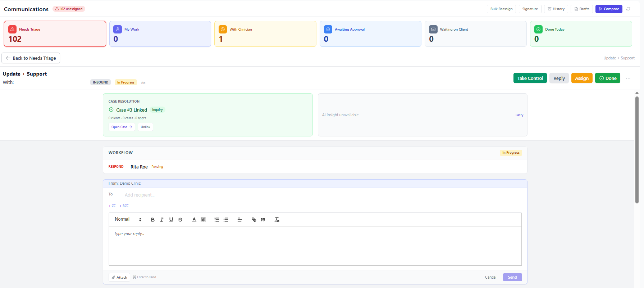This screenshot has width=644, height=288.
Task: Click the orange Assign button
Action: pyautogui.click(x=582, y=78)
